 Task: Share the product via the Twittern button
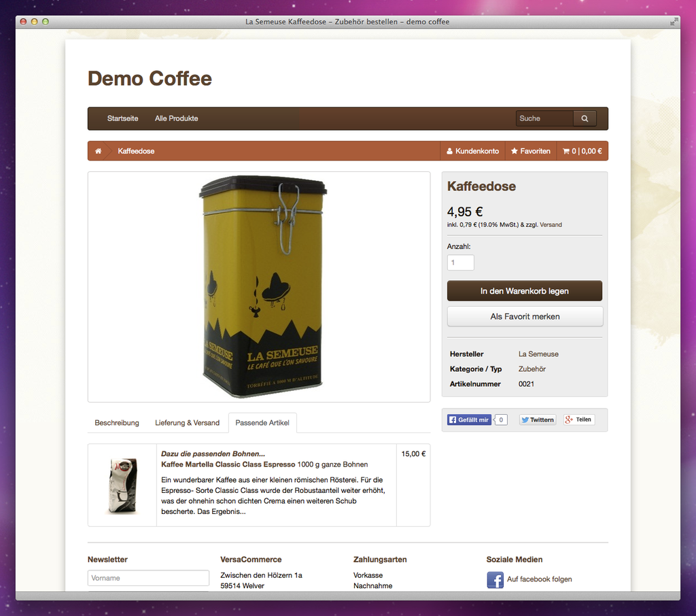coord(538,420)
